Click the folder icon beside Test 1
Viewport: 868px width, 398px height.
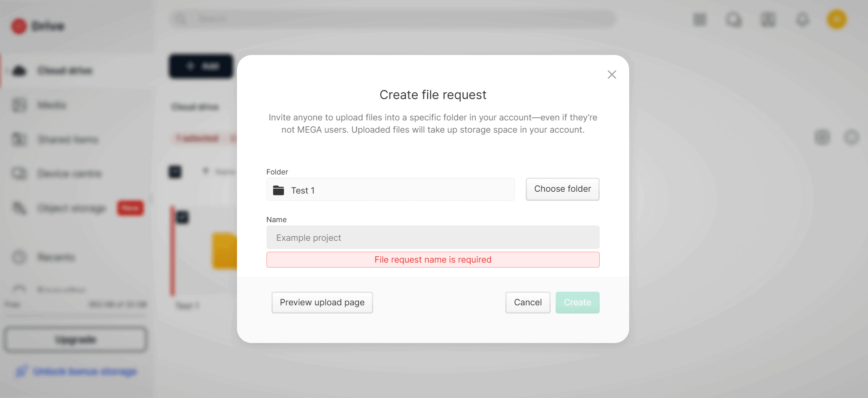click(278, 190)
